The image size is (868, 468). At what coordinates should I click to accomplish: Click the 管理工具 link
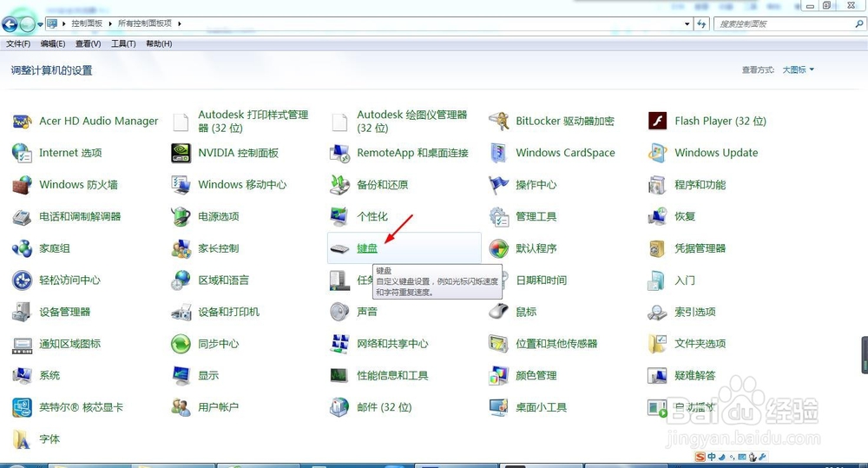pos(536,216)
